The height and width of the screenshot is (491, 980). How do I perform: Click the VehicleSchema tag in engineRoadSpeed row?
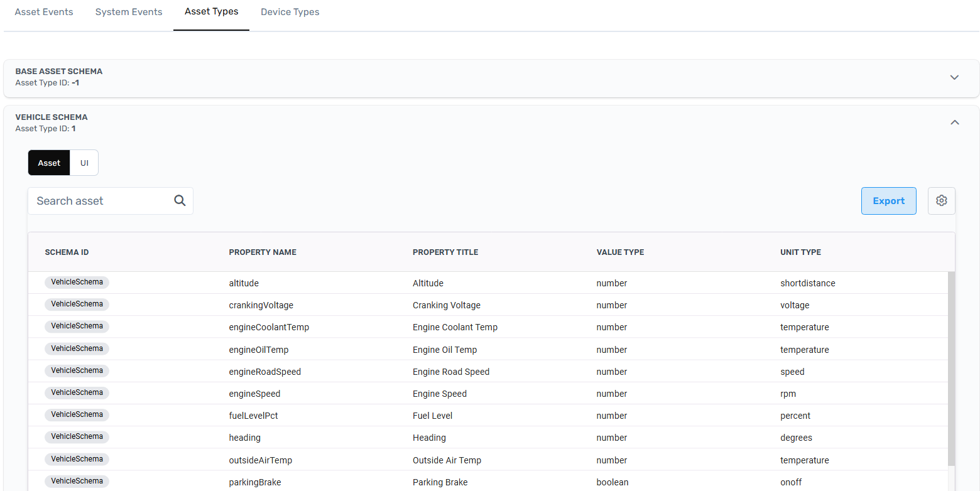[77, 371]
